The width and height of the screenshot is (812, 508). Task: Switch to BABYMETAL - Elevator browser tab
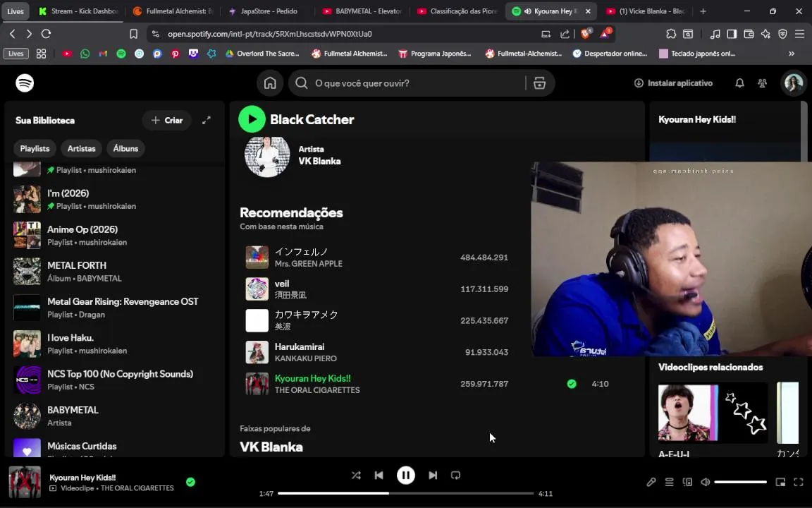pyautogui.click(x=362, y=11)
